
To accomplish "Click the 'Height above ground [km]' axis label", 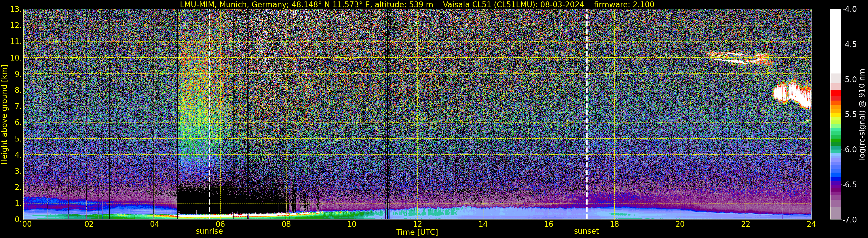I will point(4,115).
